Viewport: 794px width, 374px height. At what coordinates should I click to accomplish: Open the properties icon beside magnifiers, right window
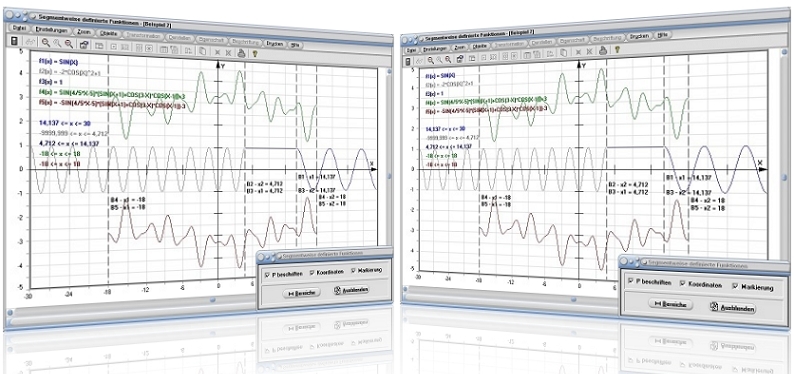(x=460, y=59)
